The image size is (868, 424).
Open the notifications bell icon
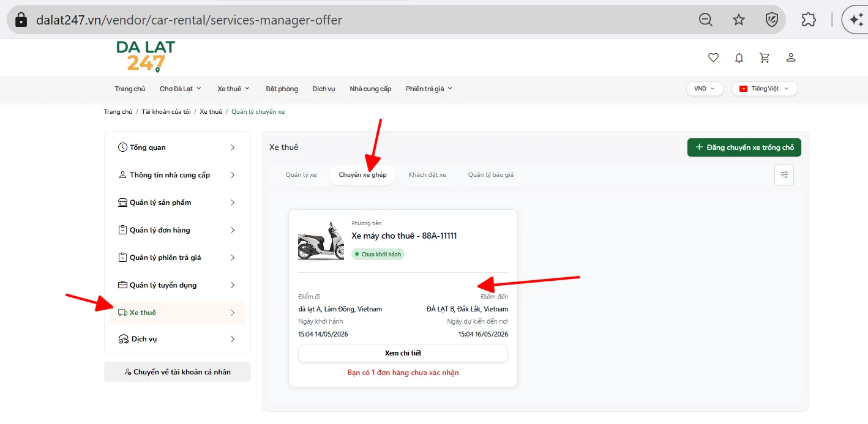pos(739,58)
